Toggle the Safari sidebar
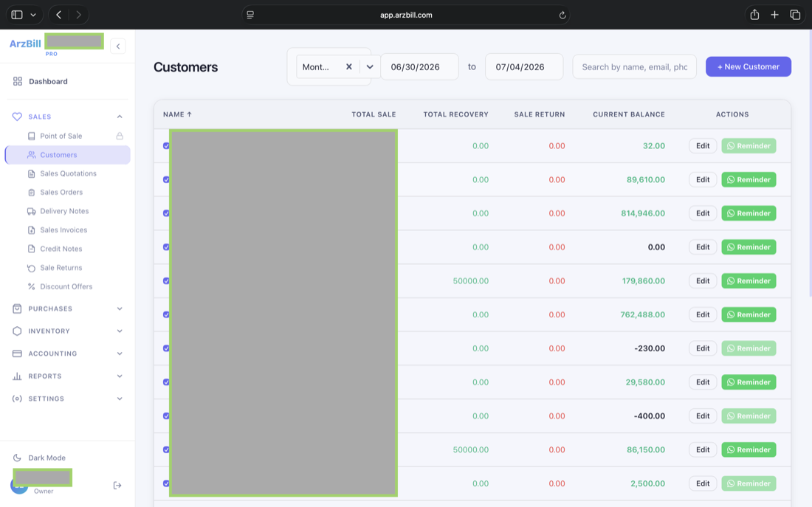 [x=17, y=15]
